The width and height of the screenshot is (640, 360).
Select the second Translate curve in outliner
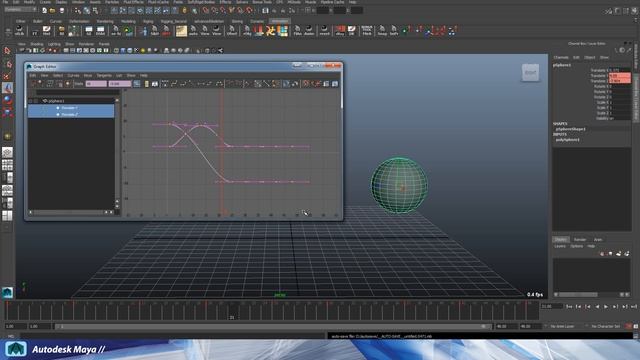tap(70, 115)
